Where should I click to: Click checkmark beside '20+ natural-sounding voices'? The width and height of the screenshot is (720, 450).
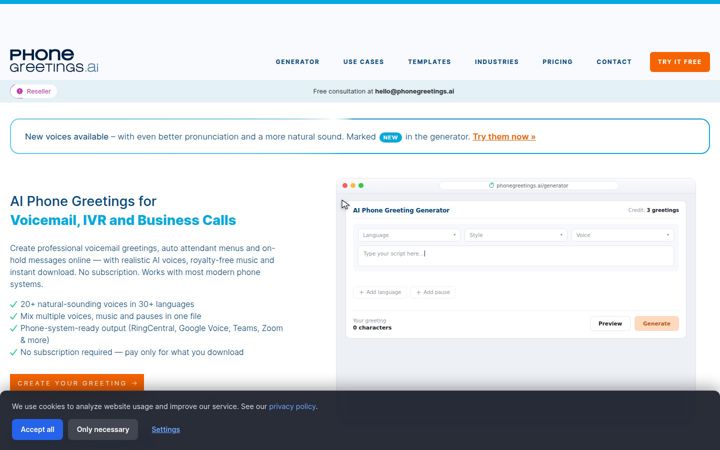tap(14, 304)
